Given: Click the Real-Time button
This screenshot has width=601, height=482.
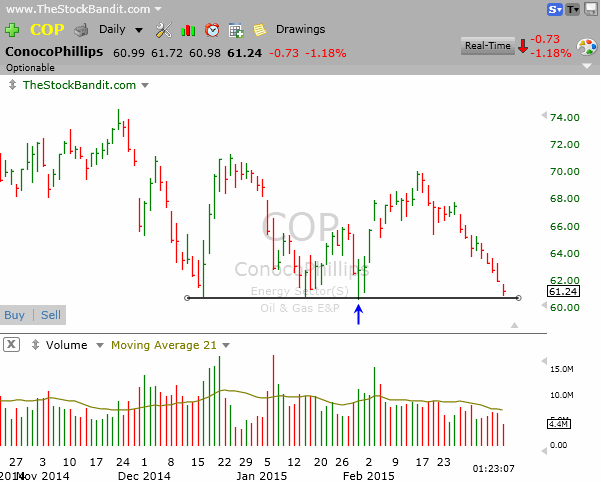Looking at the screenshot, I should pos(488,46).
